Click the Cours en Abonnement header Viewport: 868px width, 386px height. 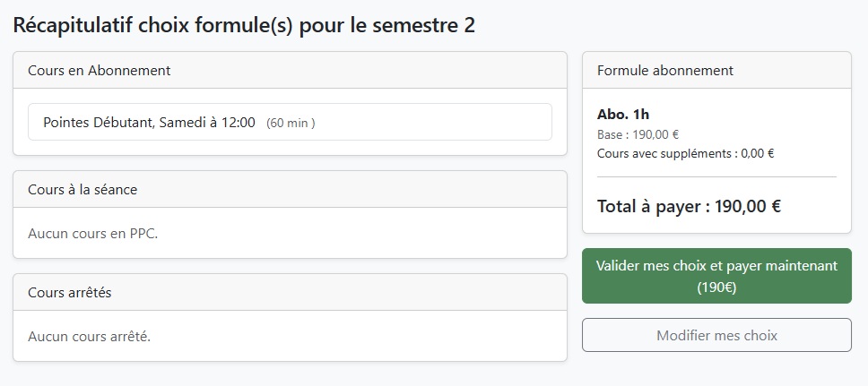pyautogui.click(x=100, y=70)
